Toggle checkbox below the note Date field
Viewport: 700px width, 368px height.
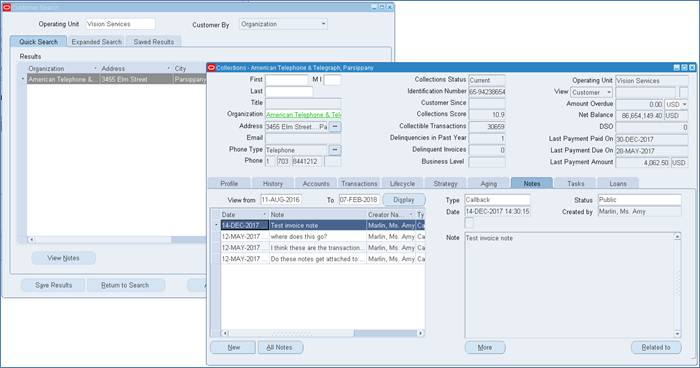tap(469, 222)
